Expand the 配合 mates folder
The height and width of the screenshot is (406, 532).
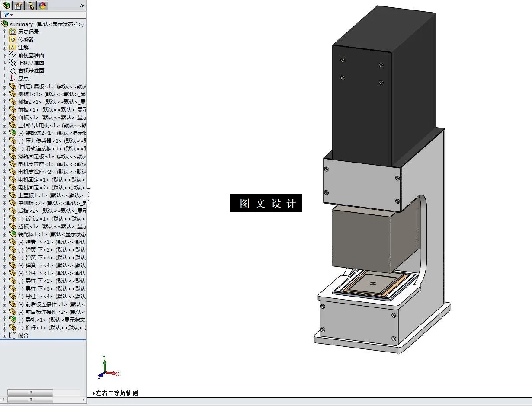click(5, 336)
